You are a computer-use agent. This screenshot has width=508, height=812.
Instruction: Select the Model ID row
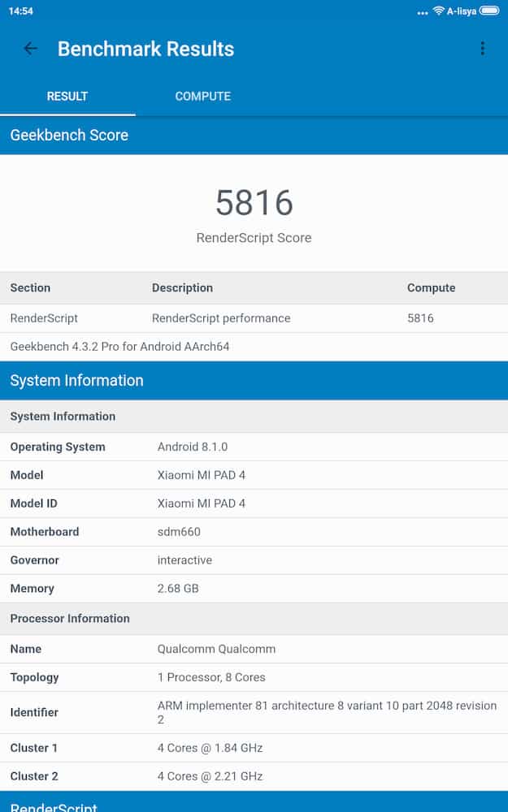pyautogui.click(x=254, y=503)
